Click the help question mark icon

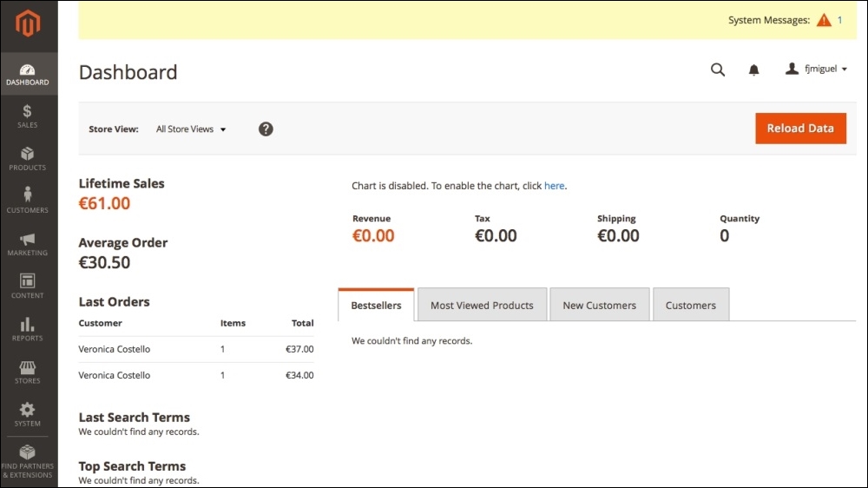point(266,129)
